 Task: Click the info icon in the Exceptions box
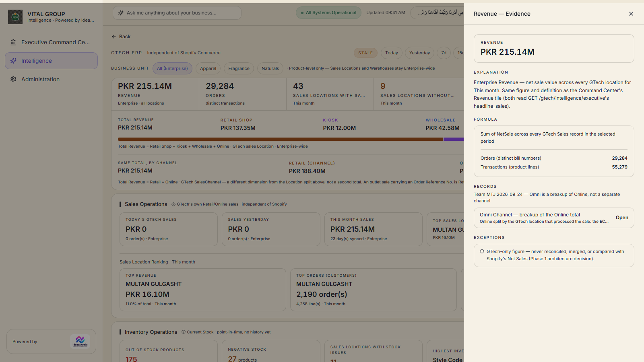pyautogui.click(x=482, y=251)
